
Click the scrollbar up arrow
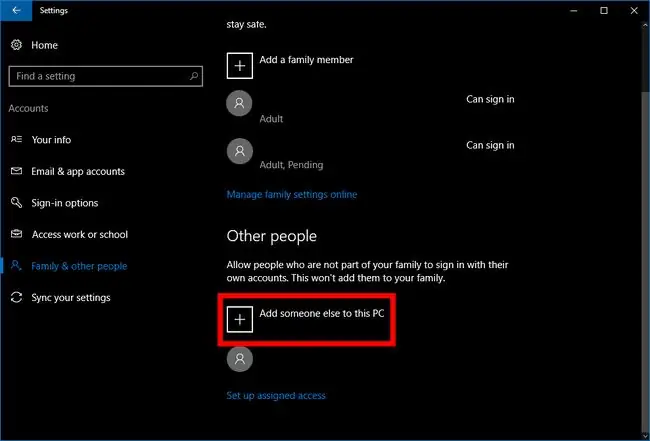645,25
